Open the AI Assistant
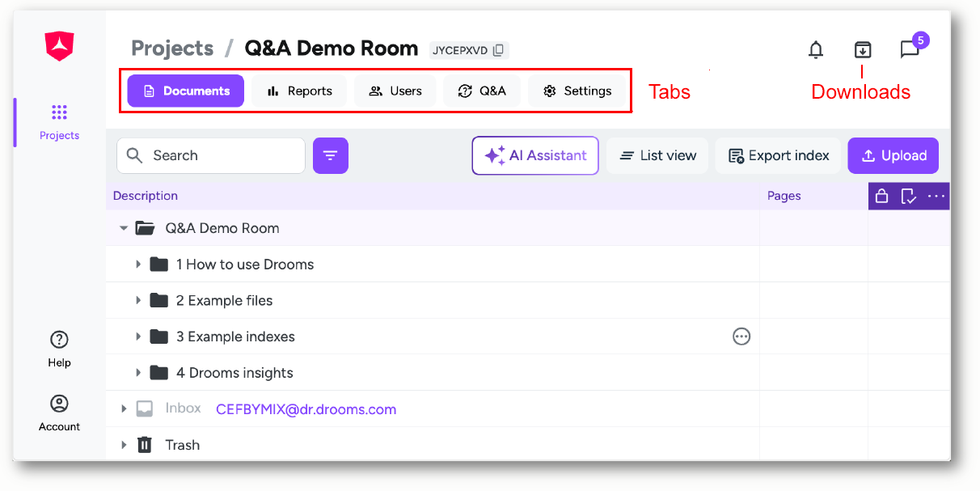The height and width of the screenshot is (491, 980). click(x=535, y=155)
